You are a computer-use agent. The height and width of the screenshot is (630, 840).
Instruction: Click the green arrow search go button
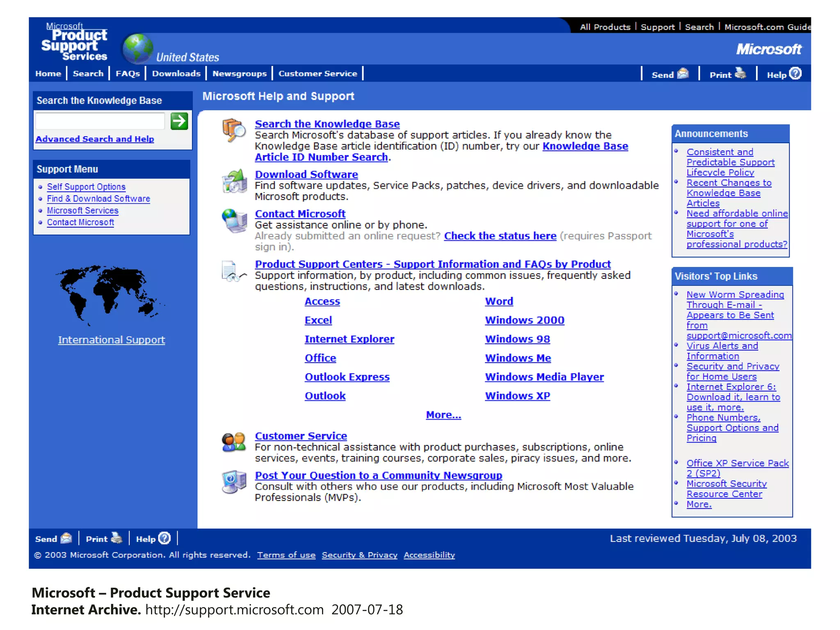point(179,121)
